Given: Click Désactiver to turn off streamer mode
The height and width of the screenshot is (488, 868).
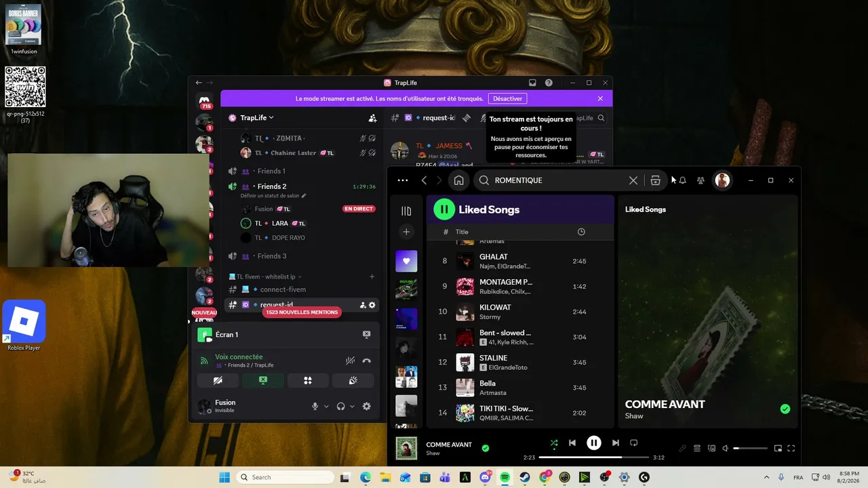Looking at the screenshot, I should [508, 98].
